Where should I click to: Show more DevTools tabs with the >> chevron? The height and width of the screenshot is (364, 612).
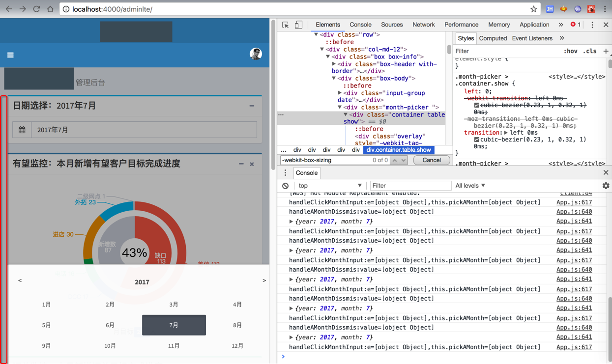561,25
